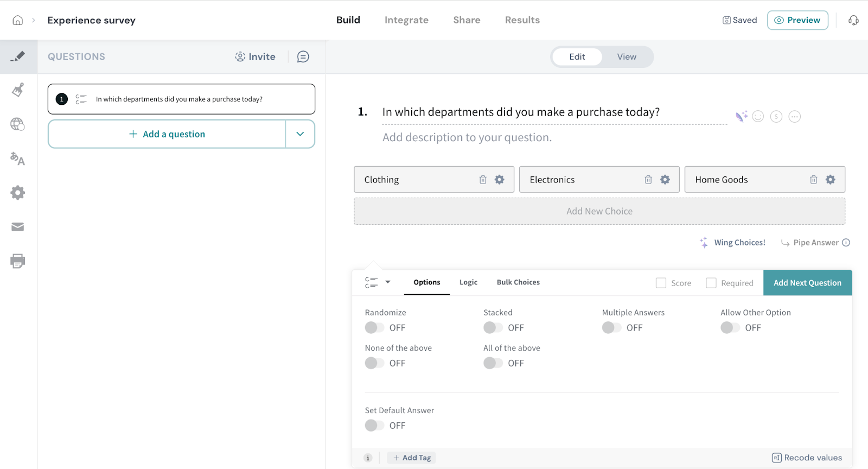The width and height of the screenshot is (868, 469).
Task: Open the print icon in sidebar
Action: click(x=18, y=261)
